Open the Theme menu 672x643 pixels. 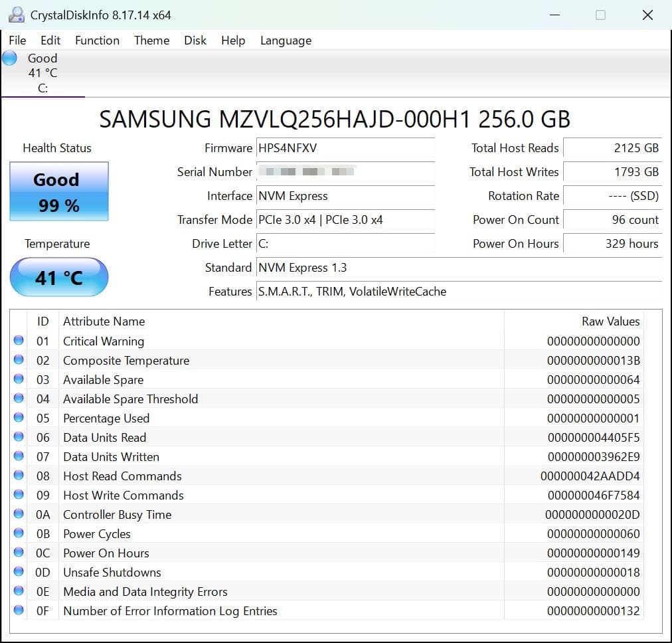click(x=151, y=41)
